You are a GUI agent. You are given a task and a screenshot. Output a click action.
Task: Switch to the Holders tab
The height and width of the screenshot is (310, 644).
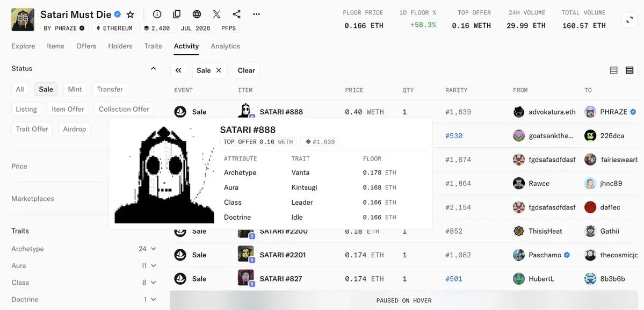click(x=120, y=46)
